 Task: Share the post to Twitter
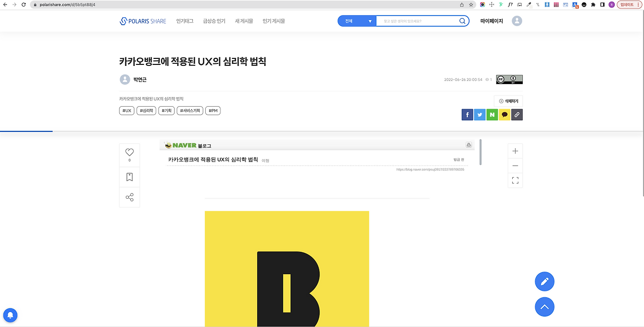point(479,114)
